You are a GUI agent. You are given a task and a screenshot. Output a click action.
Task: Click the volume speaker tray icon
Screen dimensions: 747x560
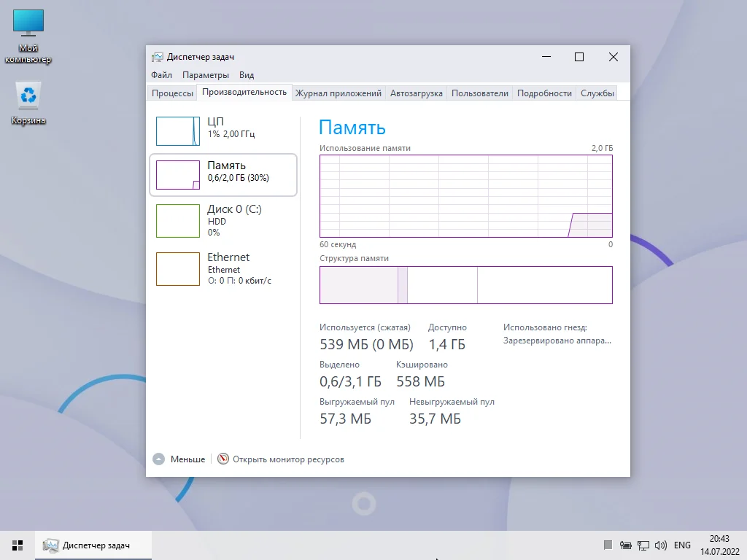(661, 545)
